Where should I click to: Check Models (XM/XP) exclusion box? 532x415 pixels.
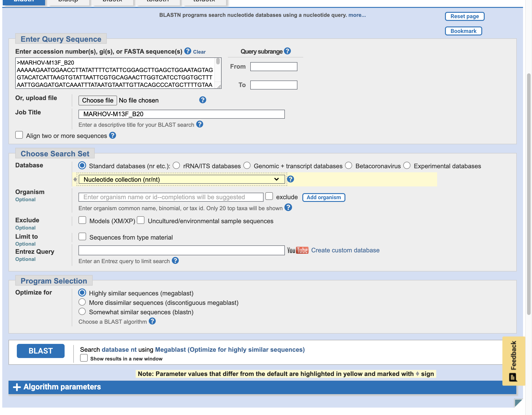(82, 220)
